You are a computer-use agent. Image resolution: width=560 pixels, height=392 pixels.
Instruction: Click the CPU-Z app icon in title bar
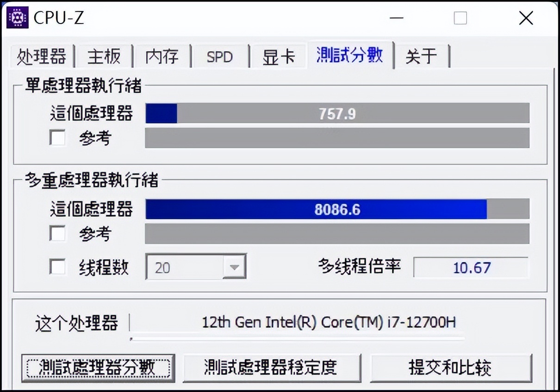(x=18, y=18)
